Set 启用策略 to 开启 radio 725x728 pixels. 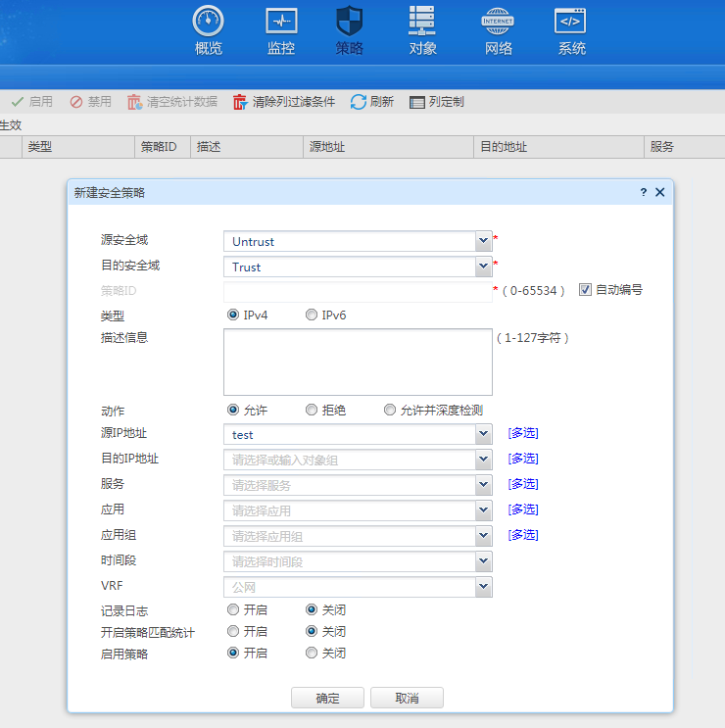(233, 653)
